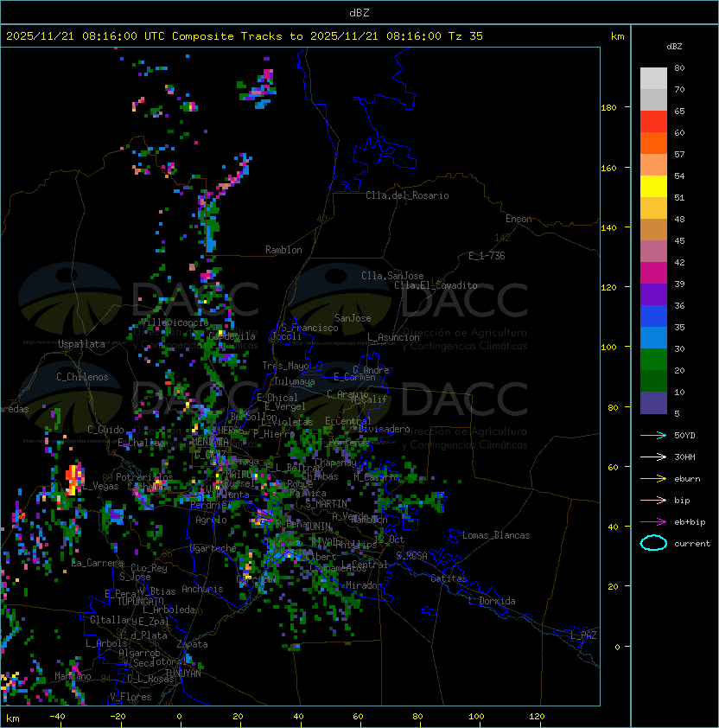Click the 'Ugarteche' map label

[x=213, y=548]
